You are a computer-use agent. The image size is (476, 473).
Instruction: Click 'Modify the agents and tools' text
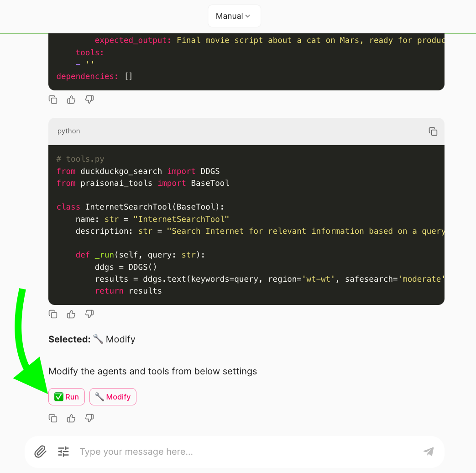tap(153, 371)
